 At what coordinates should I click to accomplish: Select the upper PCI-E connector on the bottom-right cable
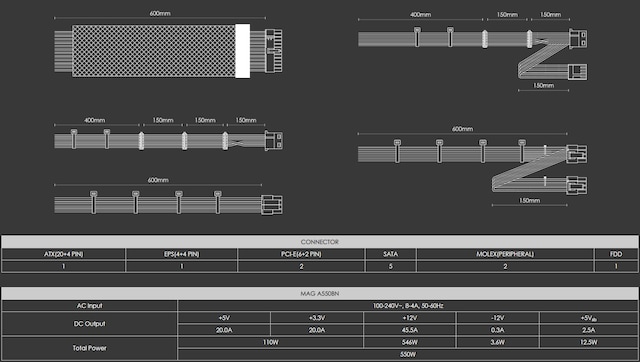[577, 154]
